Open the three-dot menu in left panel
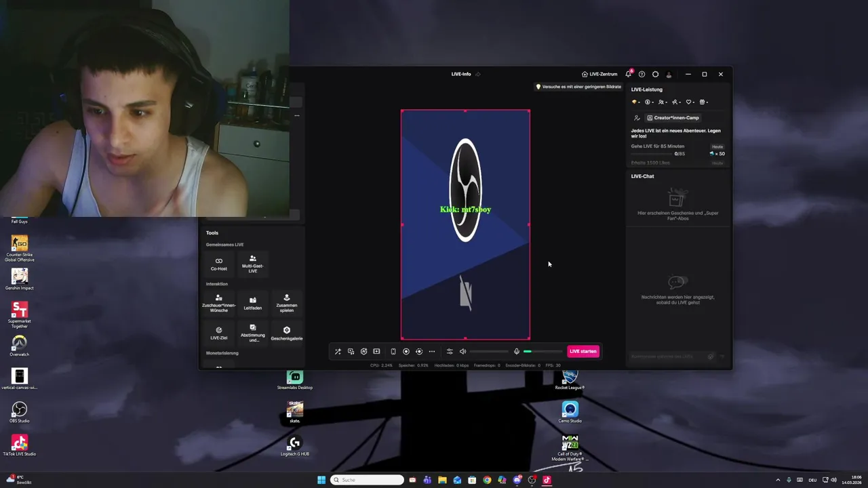This screenshot has height=488, width=868. click(297, 116)
